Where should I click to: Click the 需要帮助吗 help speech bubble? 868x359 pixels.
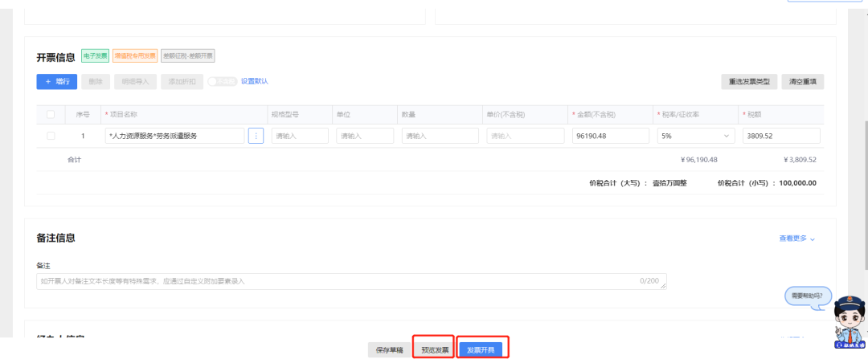pyautogui.click(x=808, y=296)
